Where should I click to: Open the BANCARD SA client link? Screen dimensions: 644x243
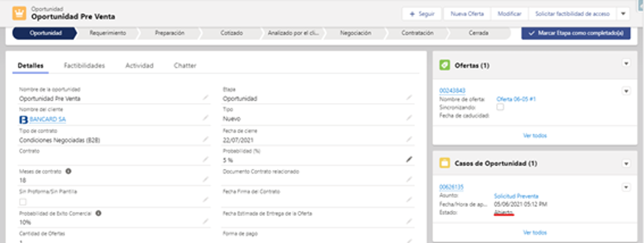[x=48, y=119]
